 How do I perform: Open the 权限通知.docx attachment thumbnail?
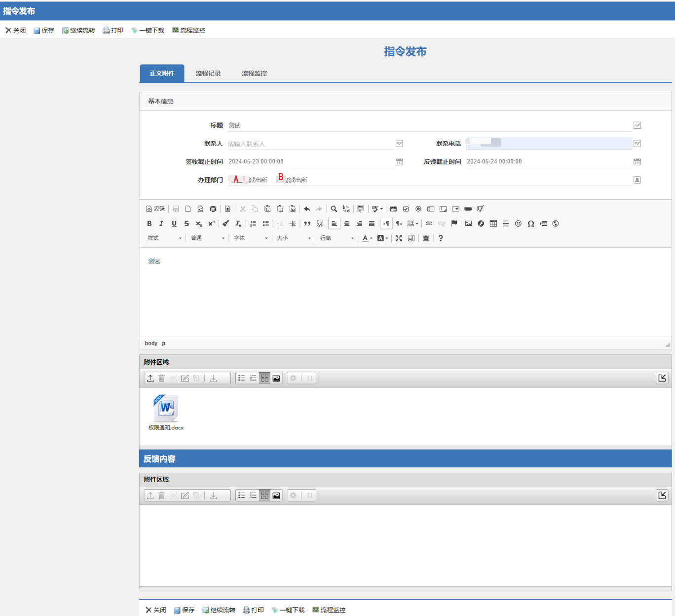[x=166, y=413]
